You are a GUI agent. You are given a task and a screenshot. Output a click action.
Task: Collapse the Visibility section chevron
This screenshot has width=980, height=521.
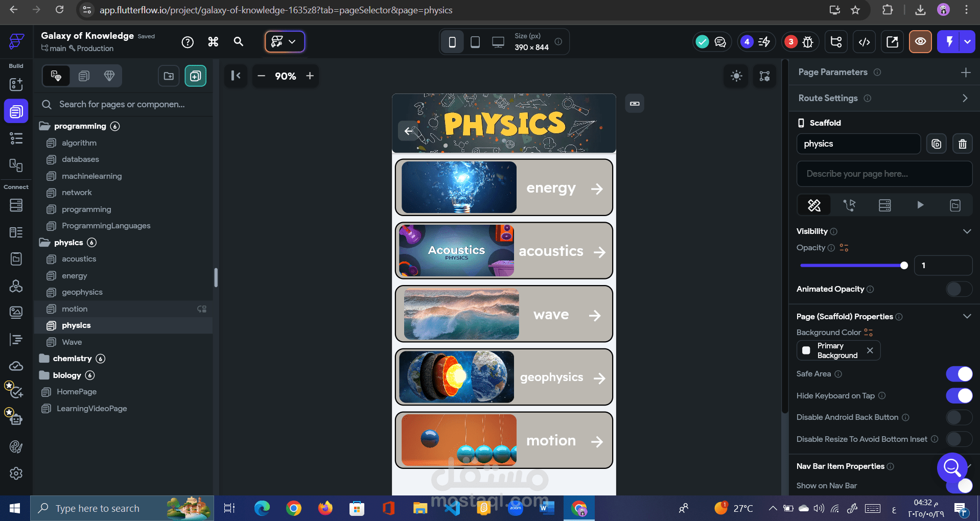pos(967,231)
